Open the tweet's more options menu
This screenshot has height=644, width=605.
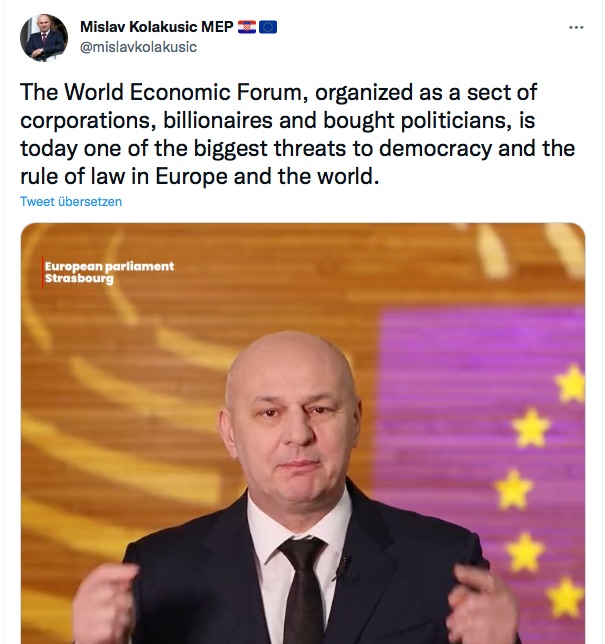tap(573, 27)
